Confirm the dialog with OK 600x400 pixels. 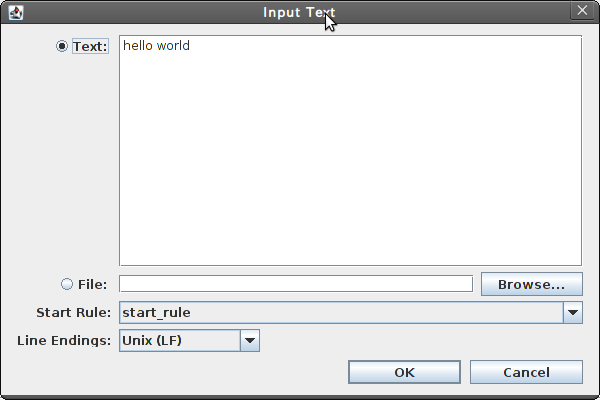coord(404,372)
